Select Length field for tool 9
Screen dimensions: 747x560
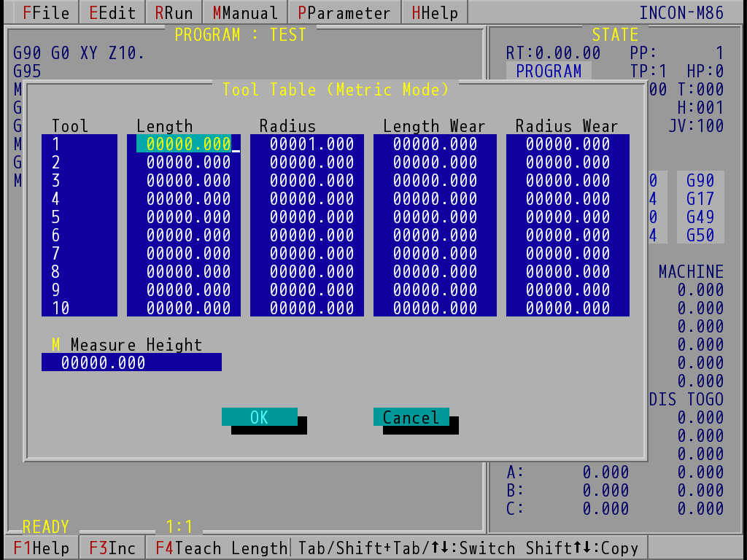coord(184,289)
